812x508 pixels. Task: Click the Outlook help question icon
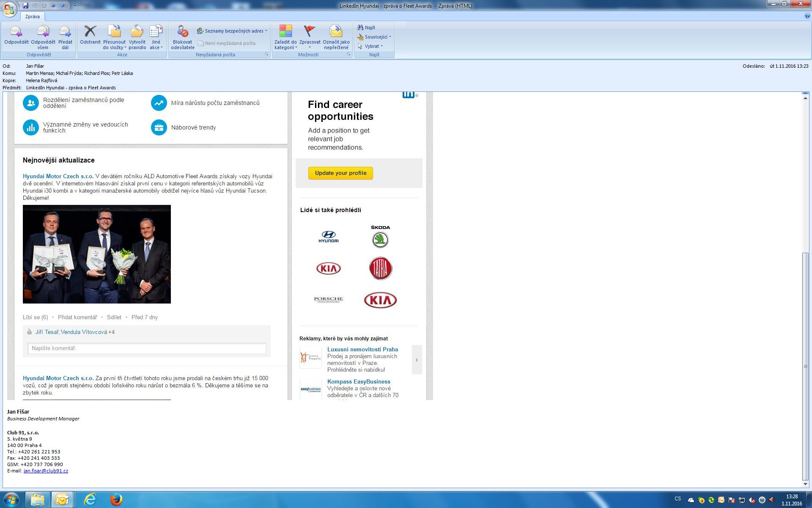807,16
